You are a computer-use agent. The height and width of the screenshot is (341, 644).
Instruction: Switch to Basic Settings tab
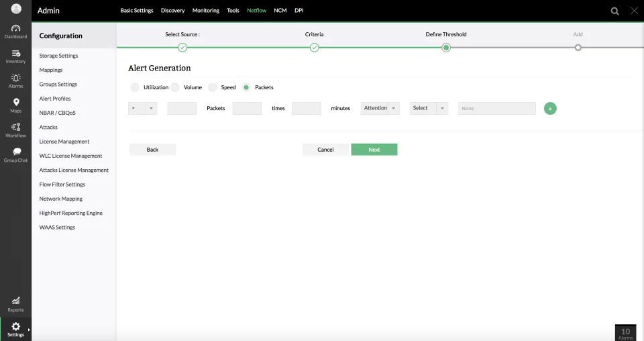pos(137,10)
